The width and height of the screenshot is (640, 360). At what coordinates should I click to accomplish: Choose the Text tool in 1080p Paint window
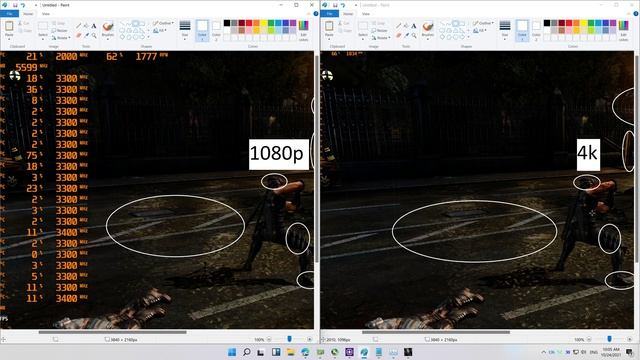tap(94, 26)
